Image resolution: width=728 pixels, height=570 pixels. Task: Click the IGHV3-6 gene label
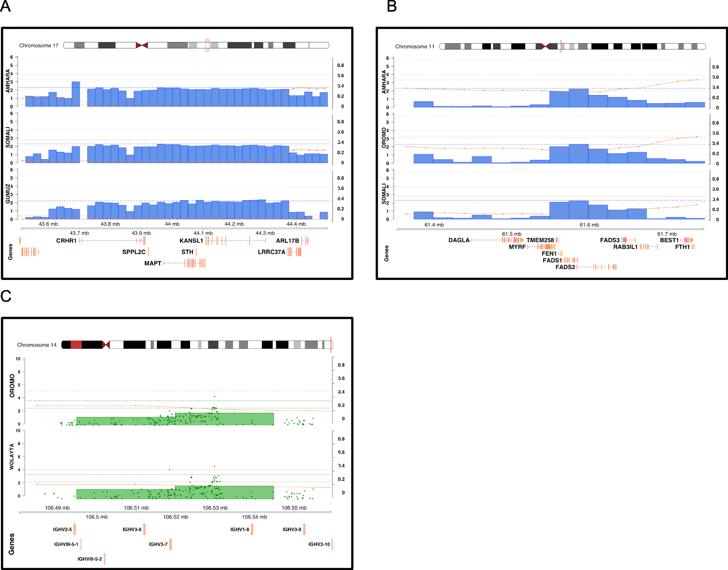pyautogui.click(x=132, y=529)
